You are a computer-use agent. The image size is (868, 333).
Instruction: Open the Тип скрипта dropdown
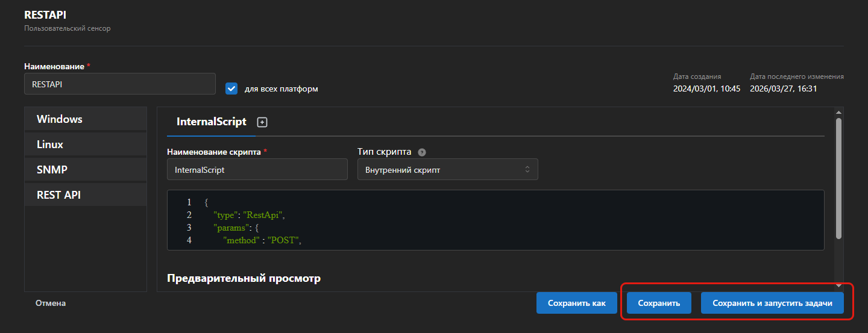pyautogui.click(x=447, y=170)
